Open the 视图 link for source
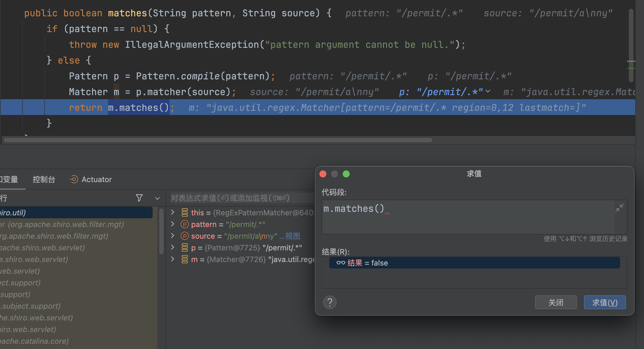The width and height of the screenshot is (644, 349). 293,236
